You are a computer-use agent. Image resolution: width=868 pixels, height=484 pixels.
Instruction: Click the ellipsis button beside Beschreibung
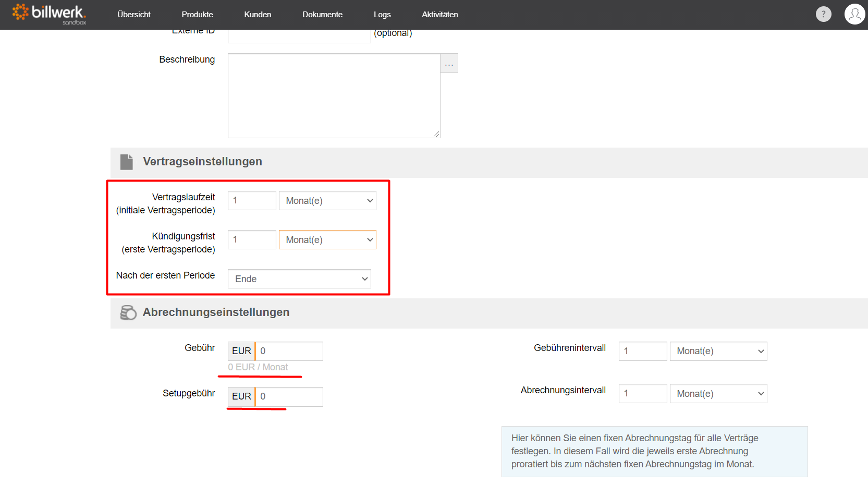click(x=449, y=63)
